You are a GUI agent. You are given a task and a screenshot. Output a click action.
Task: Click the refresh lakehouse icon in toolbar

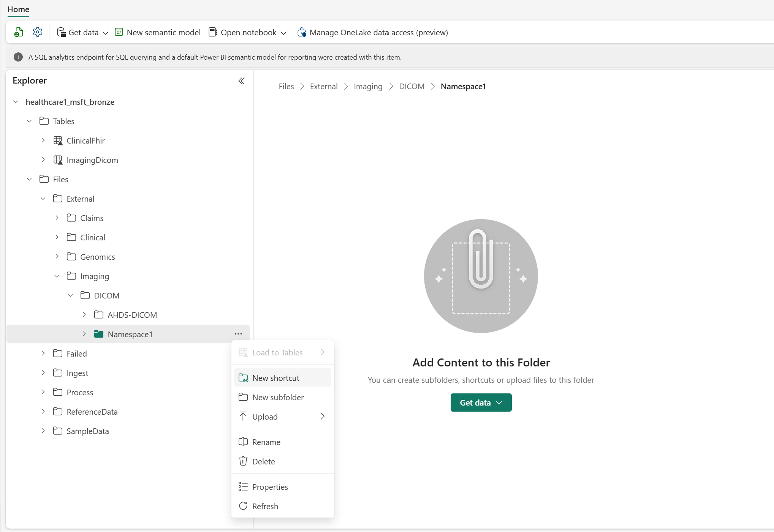point(19,32)
